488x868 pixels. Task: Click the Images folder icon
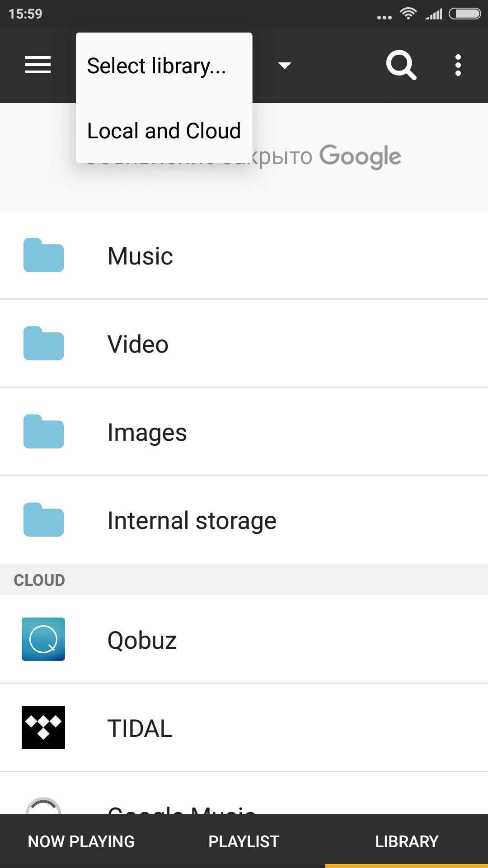coord(43,432)
